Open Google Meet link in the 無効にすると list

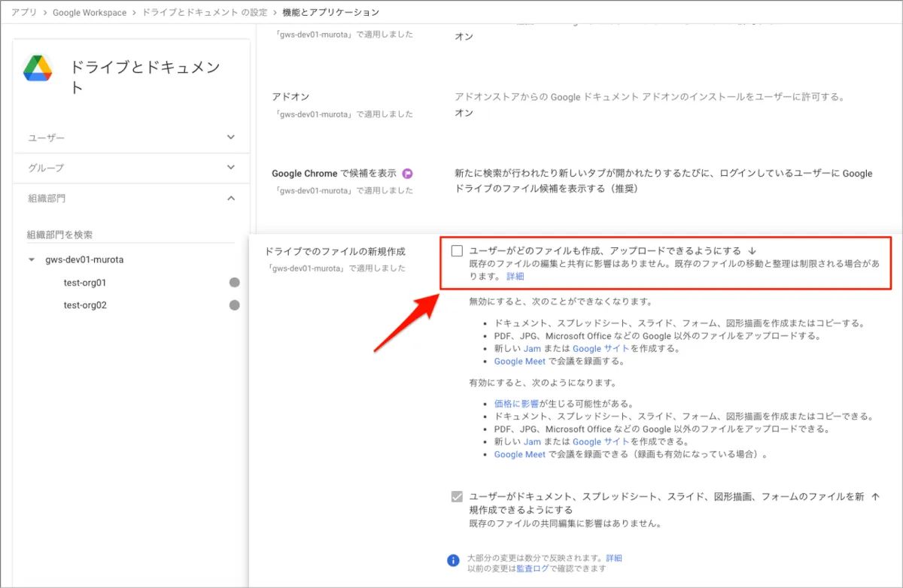520,362
